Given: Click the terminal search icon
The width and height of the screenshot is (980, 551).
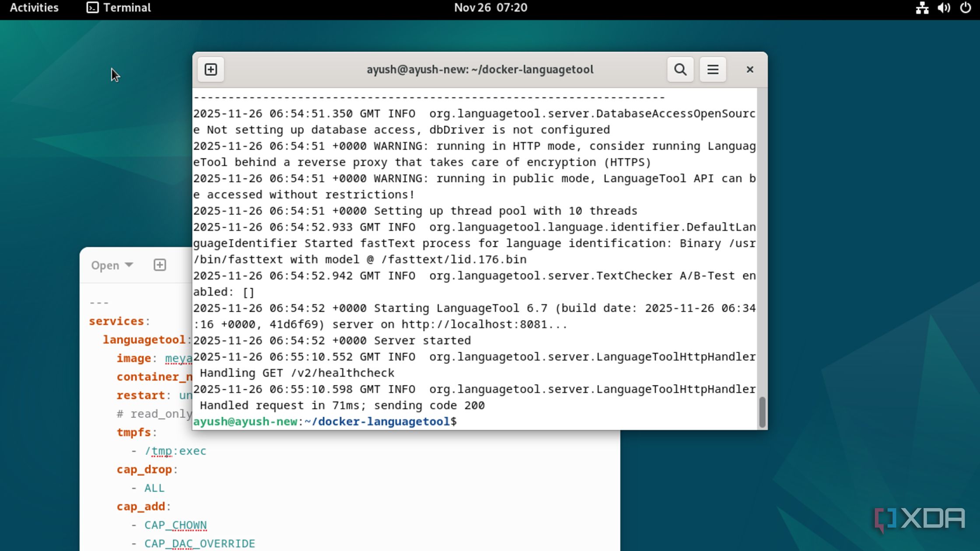Looking at the screenshot, I should (x=680, y=70).
